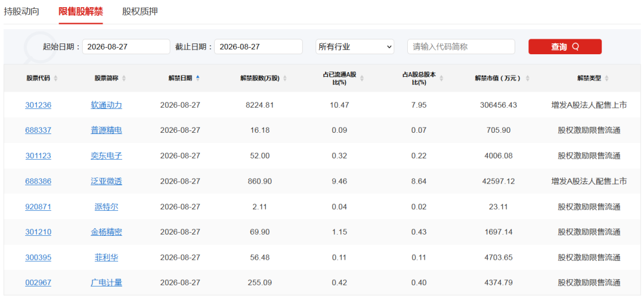This screenshot has height=299, width=644.
Task: Select value 4374.79 in 广电计量 row
Action: click(498, 282)
